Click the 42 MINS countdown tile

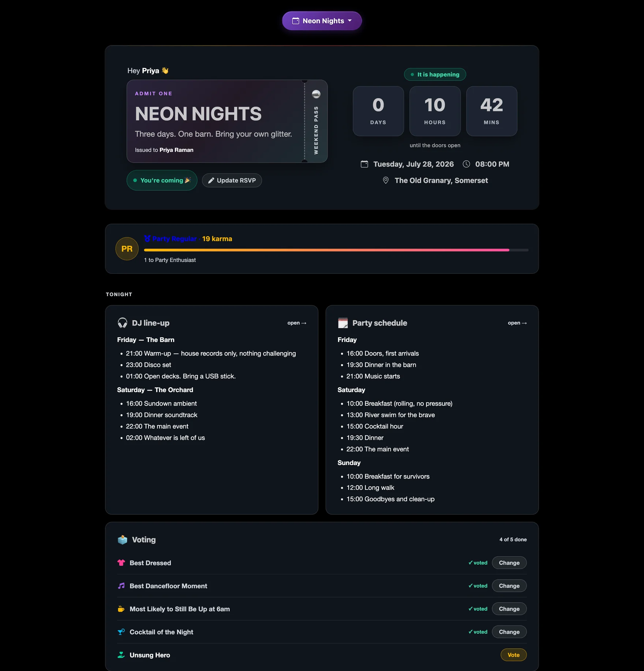(491, 111)
